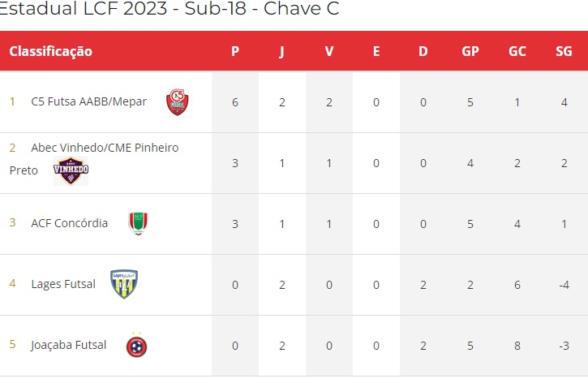Click the GP goals-for column header

click(470, 51)
